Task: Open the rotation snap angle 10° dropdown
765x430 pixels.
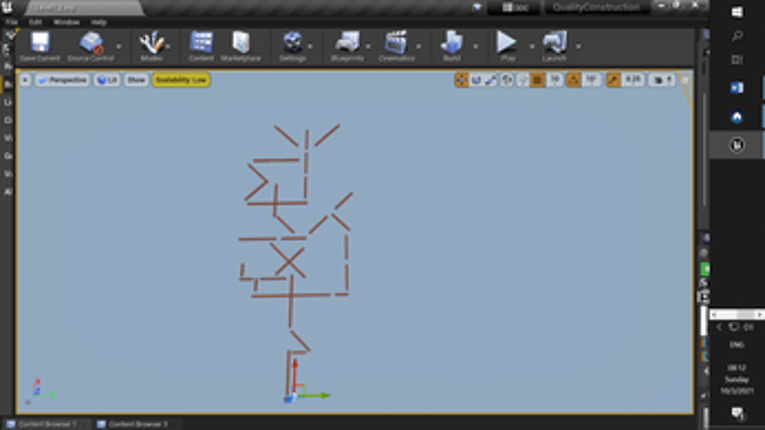Action: point(591,80)
